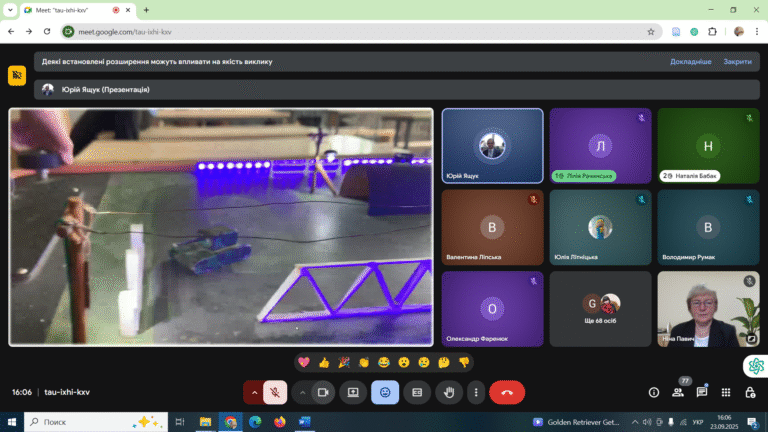Toggle the muted microphone button
Image resolution: width=768 pixels, height=432 pixels.
275,392
